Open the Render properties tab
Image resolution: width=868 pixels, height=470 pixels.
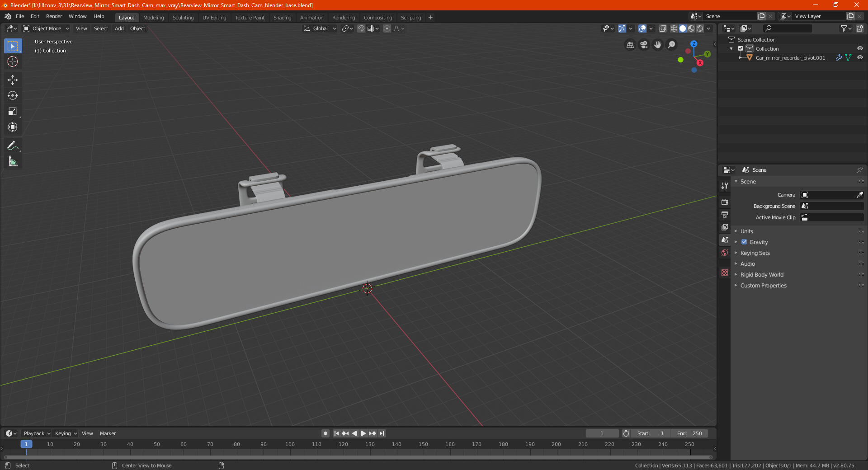725,202
